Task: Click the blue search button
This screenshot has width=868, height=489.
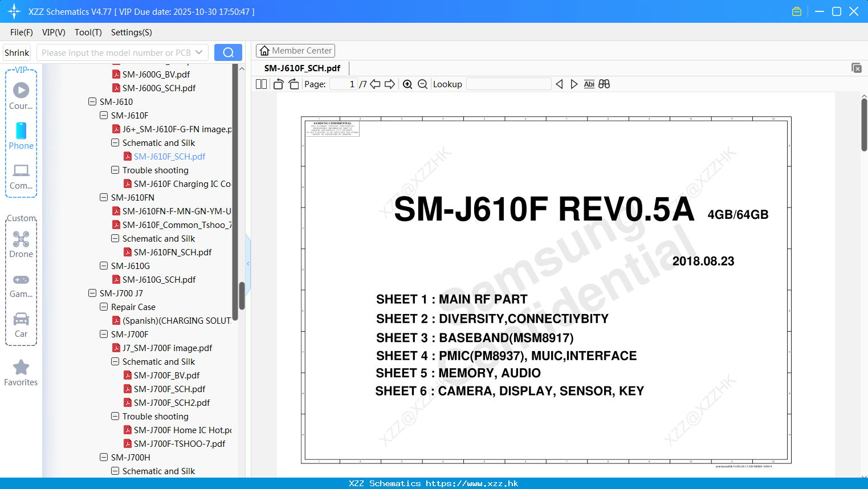Action: (228, 52)
